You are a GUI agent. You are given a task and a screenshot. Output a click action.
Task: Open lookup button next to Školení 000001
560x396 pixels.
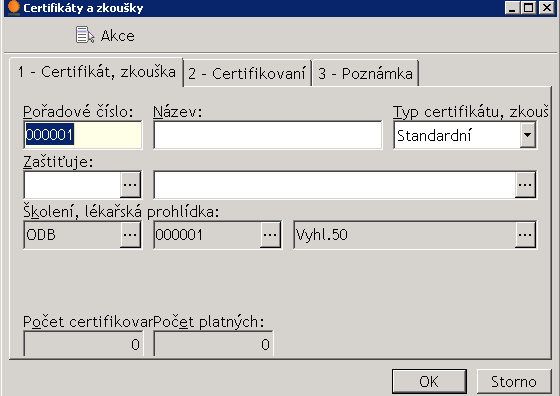[x=270, y=235]
